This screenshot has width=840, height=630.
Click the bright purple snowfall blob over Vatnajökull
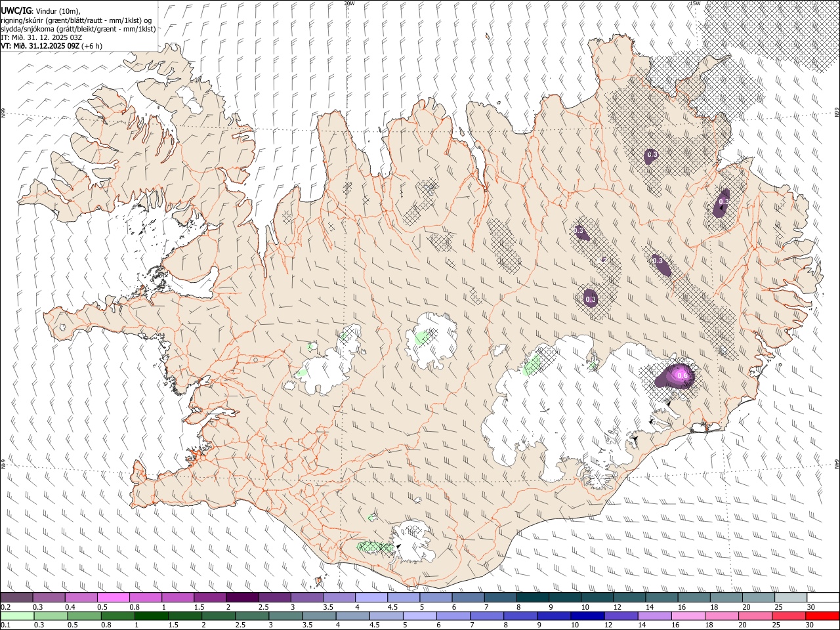tap(675, 377)
